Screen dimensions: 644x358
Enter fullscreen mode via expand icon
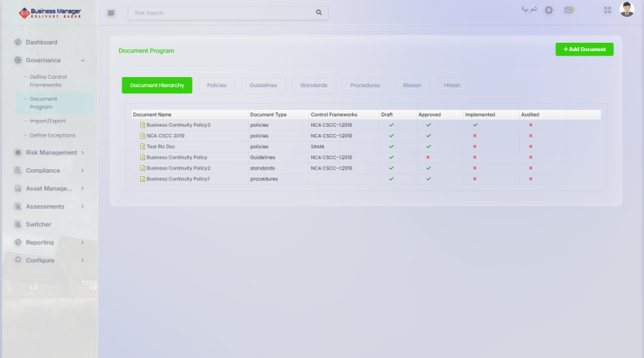(607, 10)
